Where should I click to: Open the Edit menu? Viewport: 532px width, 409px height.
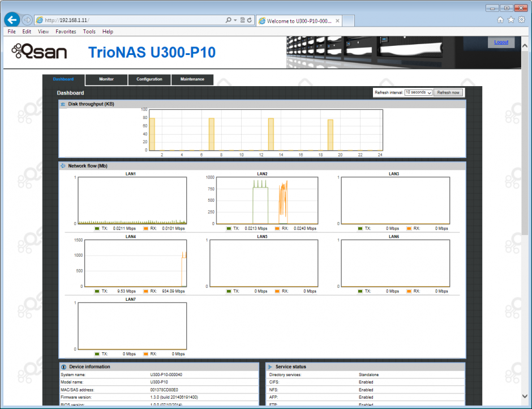(x=27, y=32)
